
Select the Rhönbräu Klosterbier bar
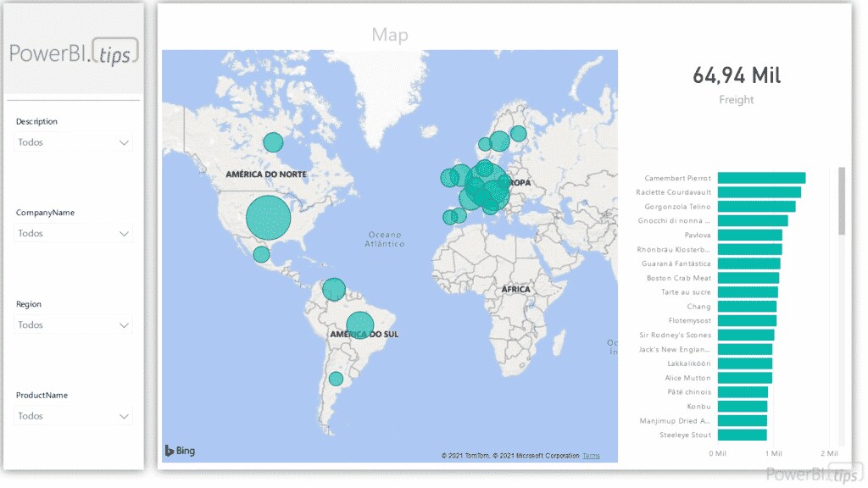(750, 250)
